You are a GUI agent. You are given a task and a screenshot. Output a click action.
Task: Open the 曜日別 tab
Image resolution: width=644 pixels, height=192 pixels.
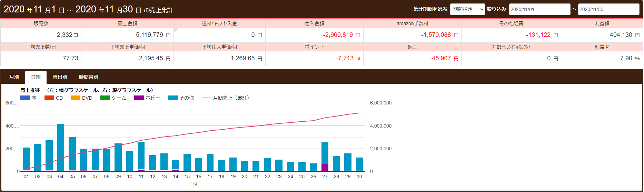tap(60, 77)
